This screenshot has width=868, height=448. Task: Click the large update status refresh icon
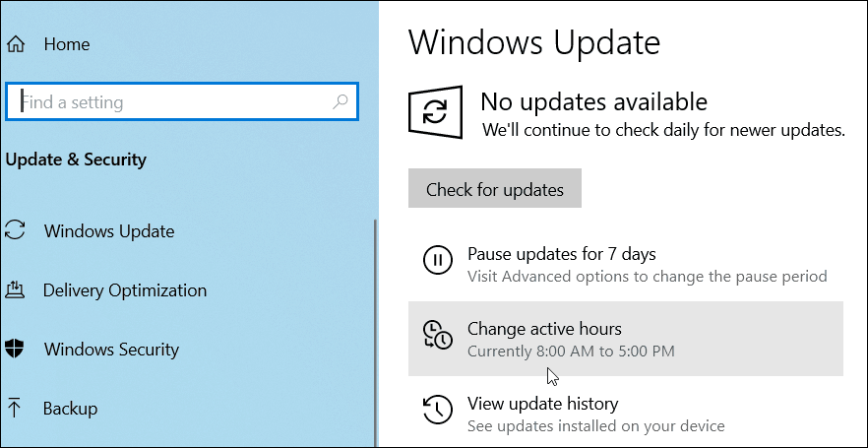click(435, 111)
